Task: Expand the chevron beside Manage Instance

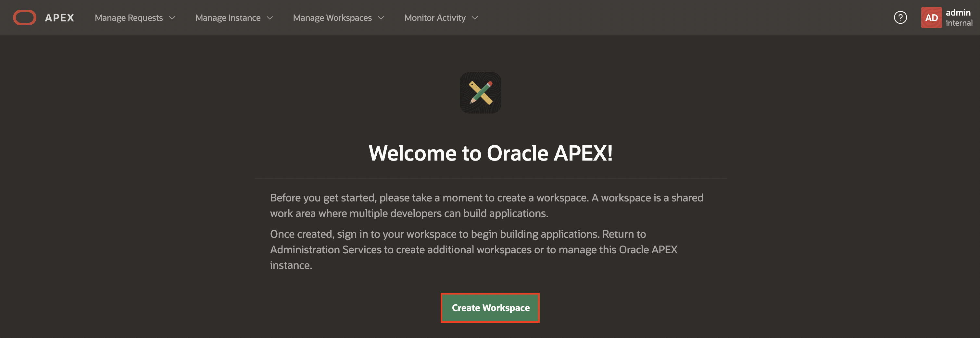Action: tap(270, 18)
